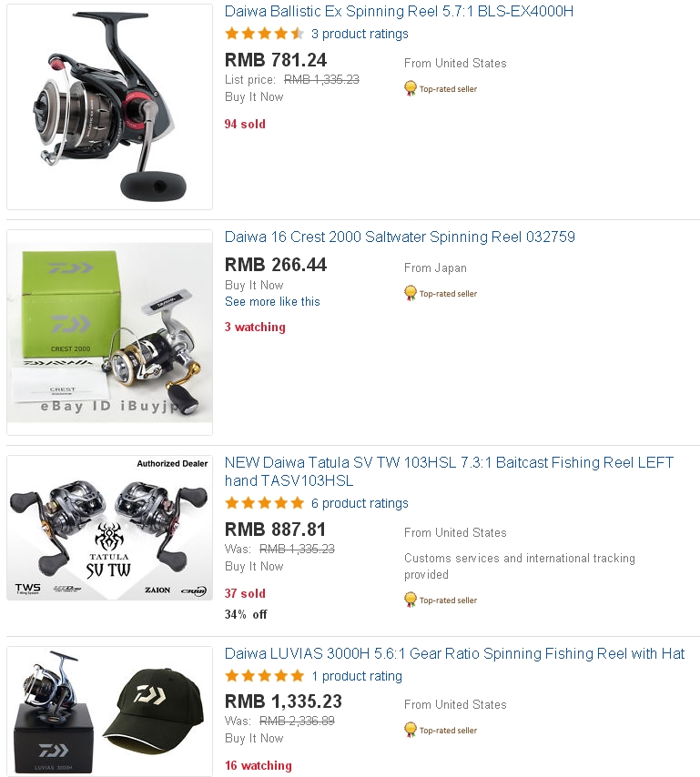View 3 product ratings for Ballistic Ex
The width and height of the screenshot is (700, 777).
click(x=360, y=34)
